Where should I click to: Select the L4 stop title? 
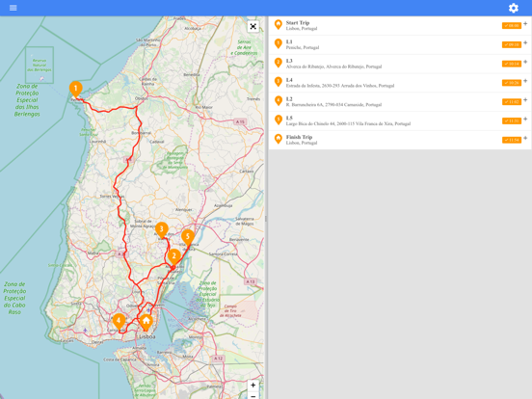[x=289, y=80]
